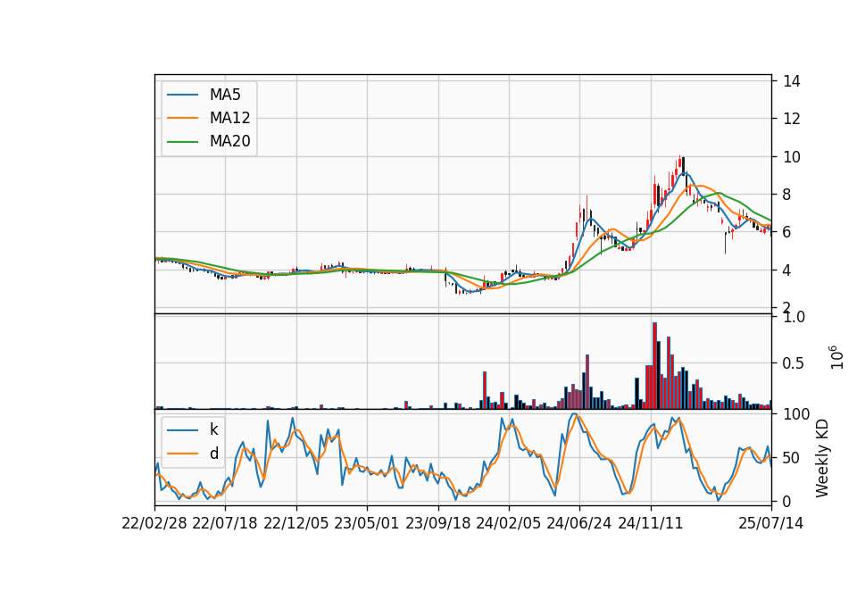The height and width of the screenshot is (616, 857).
Task: Click the price axis value 4
Action: point(787,270)
